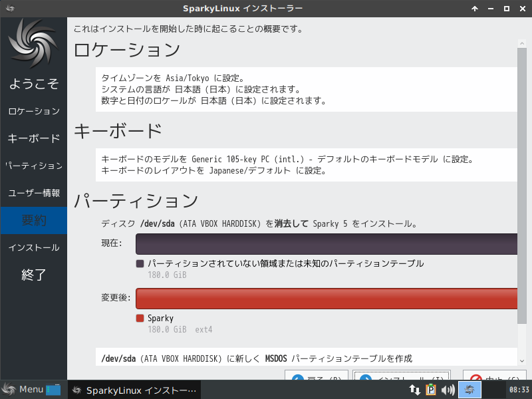The image size is (532, 399).
Task: Click the 現在: label
Action: 111,243
